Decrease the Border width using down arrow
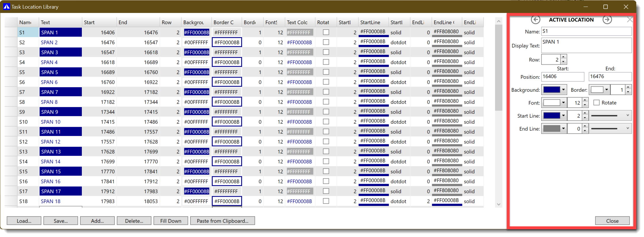Image resolution: width=644 pixels, height=237 pixels. click(628, 92)
